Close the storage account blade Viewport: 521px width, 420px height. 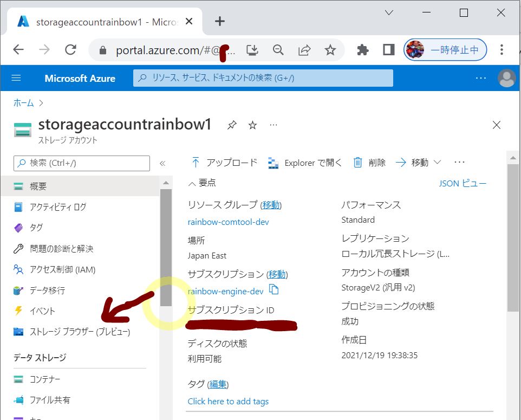tap(497, 125)
